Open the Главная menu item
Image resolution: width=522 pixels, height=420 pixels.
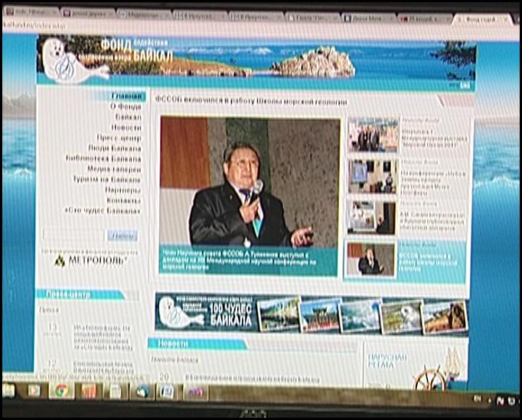tap(126, 96)
